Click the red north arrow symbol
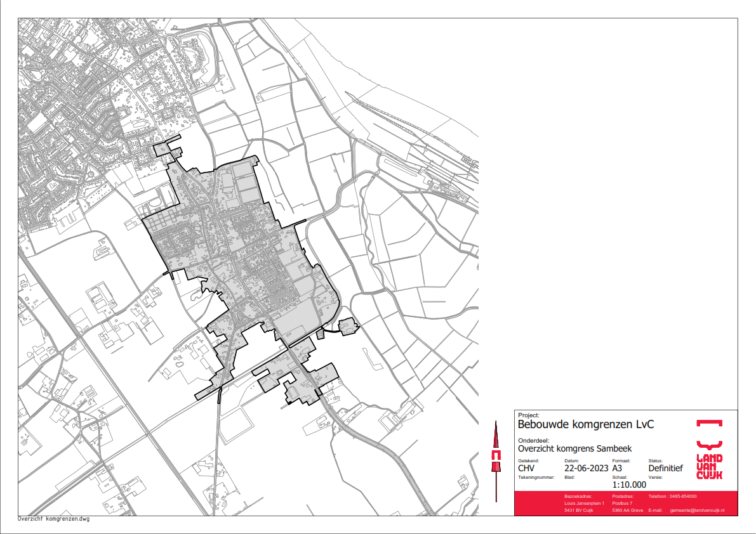This screenshot has height=534, width=756. click(496, 455)
